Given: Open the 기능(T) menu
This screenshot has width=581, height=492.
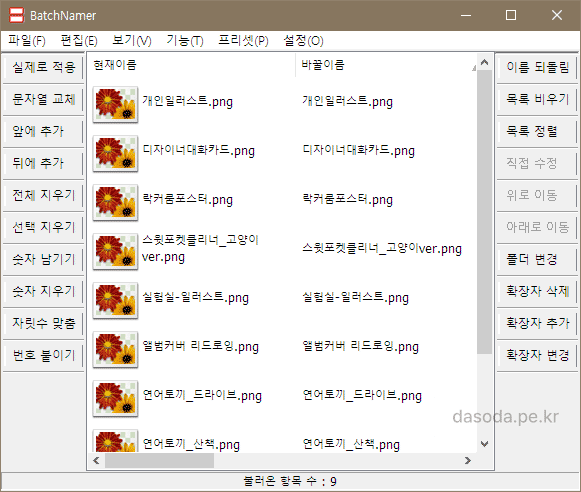Looking at the screenshot, I should pos(185,40).
